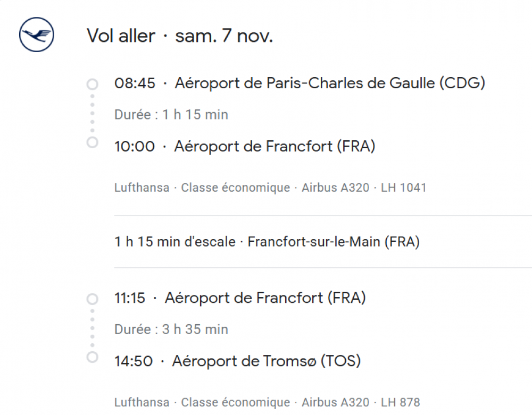
Task: Click dotted line between CDG and Francfort
Action: 93,113
